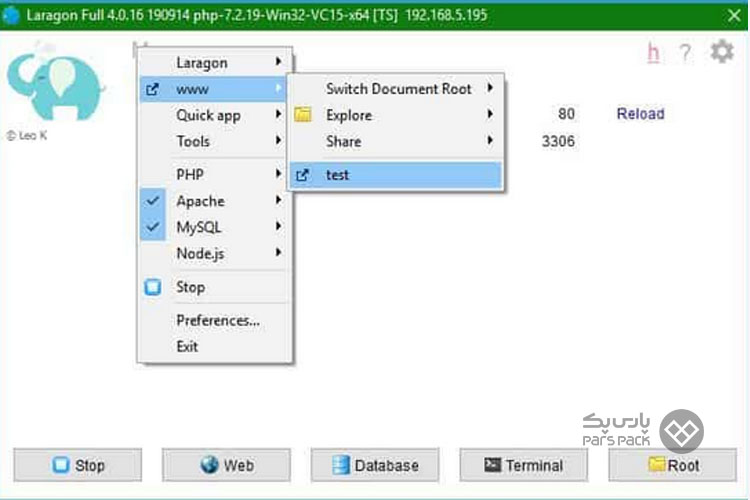750x500 pixels.
Task: Click the port value 80
Action: [x=566, y=114]
